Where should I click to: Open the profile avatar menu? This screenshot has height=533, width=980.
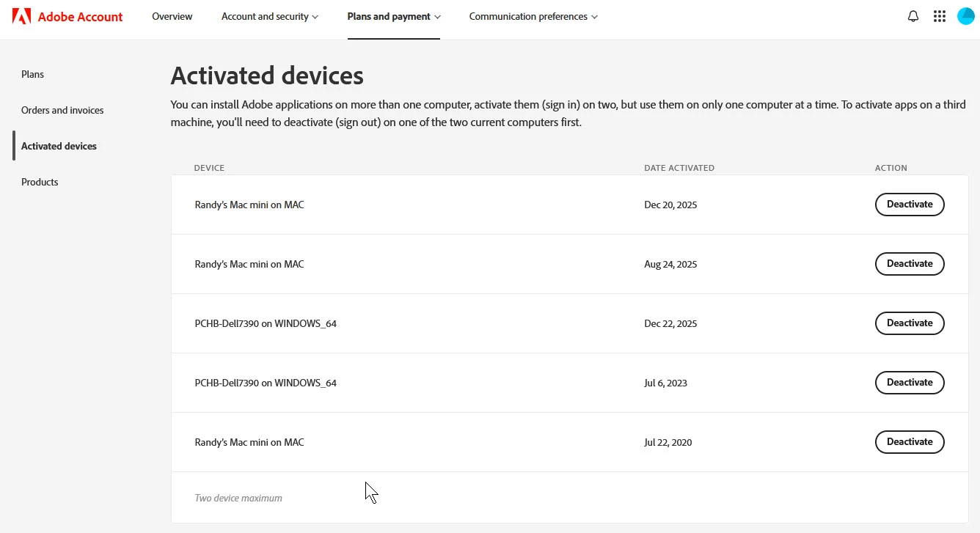(x=966, y=16)
